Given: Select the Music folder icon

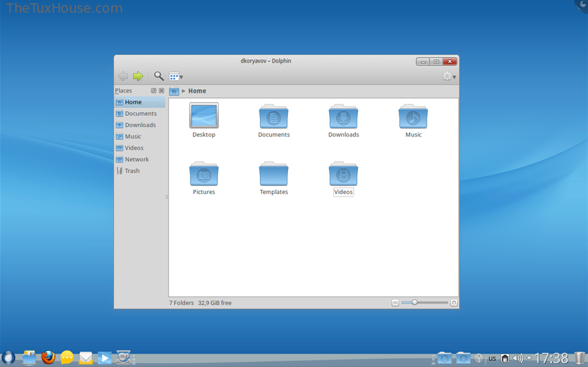Looking at the screenshot, I should pyautogui.click(x=413, y=117).
